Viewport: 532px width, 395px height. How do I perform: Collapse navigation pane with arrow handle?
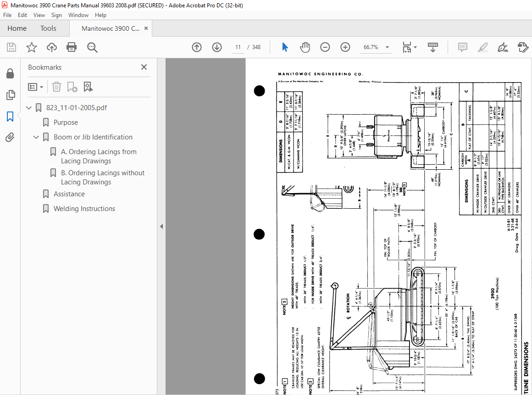161,226
